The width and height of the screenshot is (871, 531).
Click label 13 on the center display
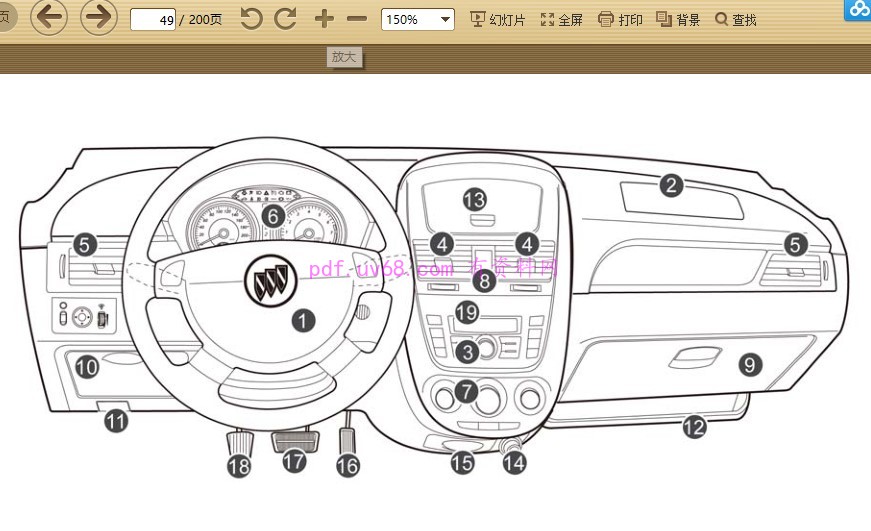pos(474,199)
